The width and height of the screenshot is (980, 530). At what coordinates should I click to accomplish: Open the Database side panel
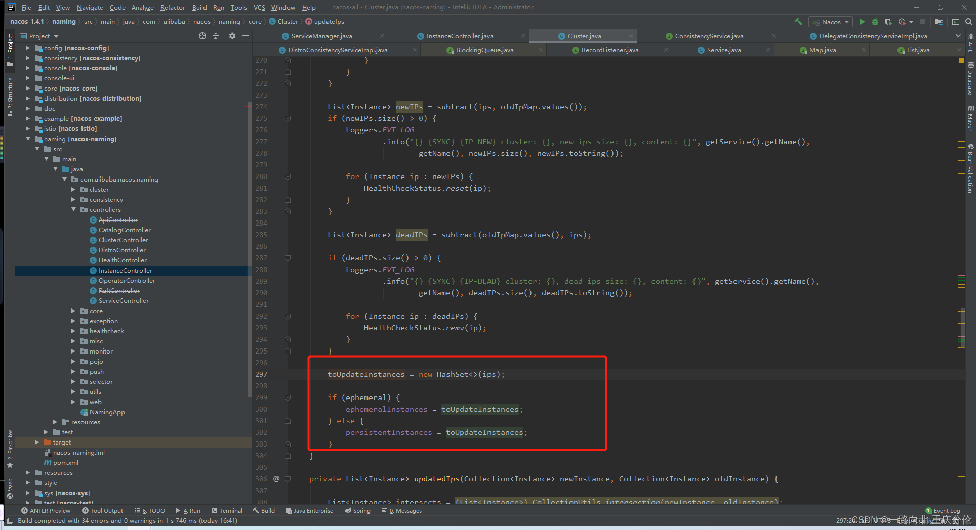click(970, 78)
